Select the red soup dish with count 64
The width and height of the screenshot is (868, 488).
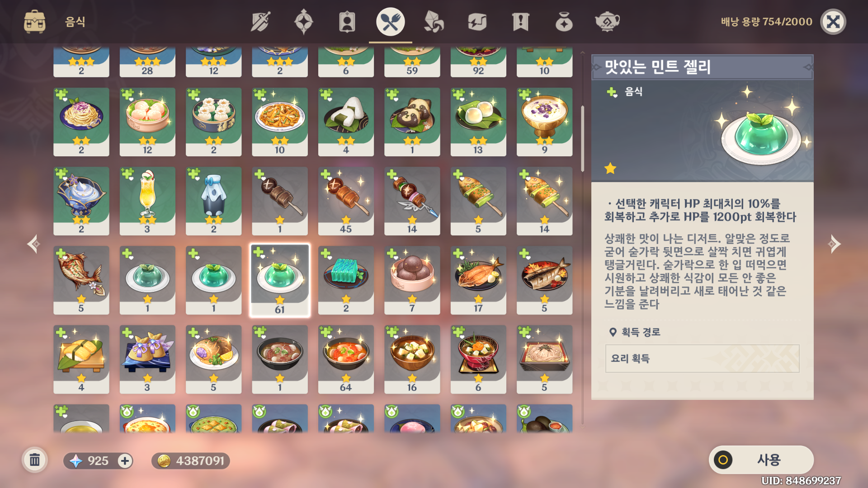(346, 359)
